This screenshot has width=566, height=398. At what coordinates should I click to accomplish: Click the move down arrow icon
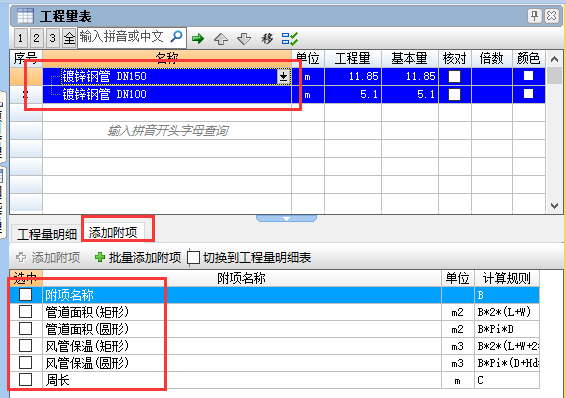[x=244, y=39]
